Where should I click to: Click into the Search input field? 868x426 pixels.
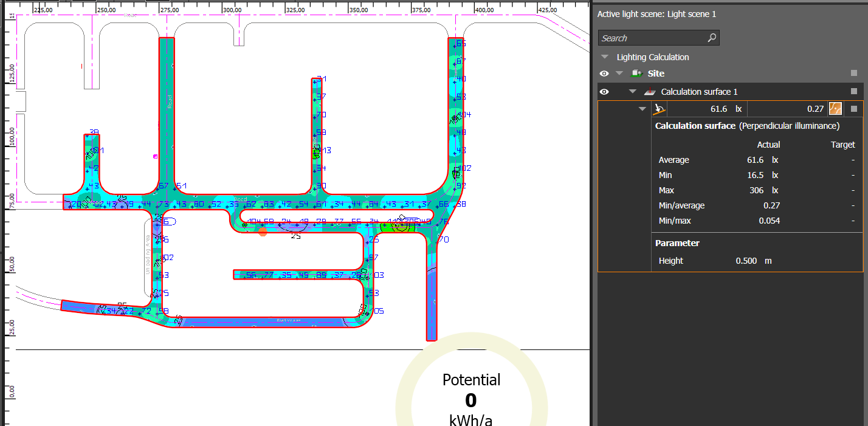tap(650, 38)
